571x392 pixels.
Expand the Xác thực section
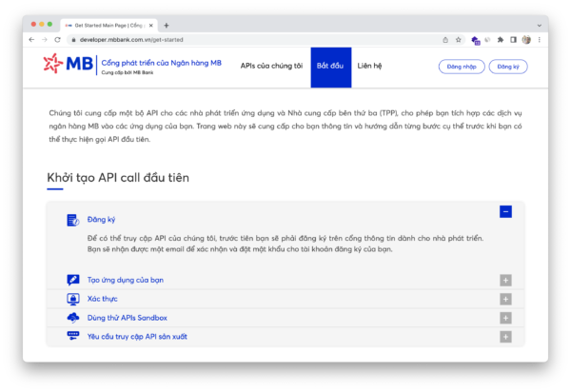point(505,299)
